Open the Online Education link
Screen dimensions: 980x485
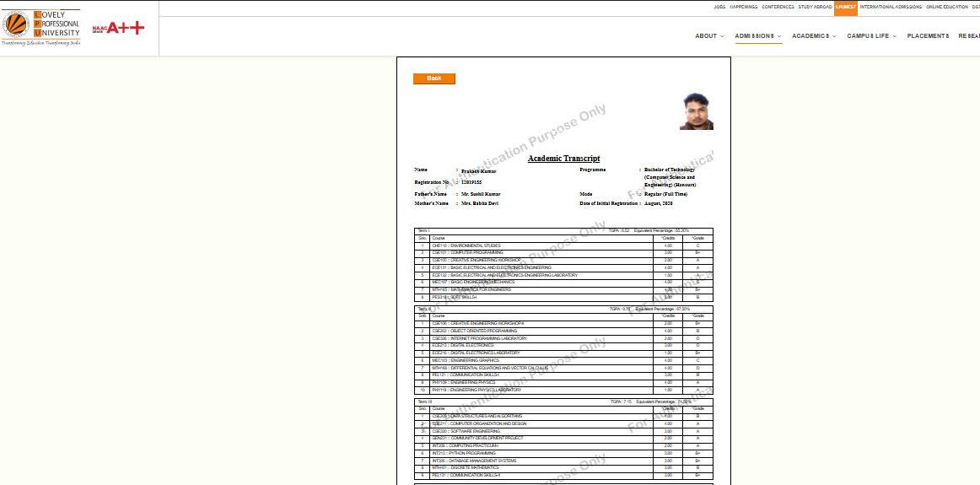click(x=947, y=7)
